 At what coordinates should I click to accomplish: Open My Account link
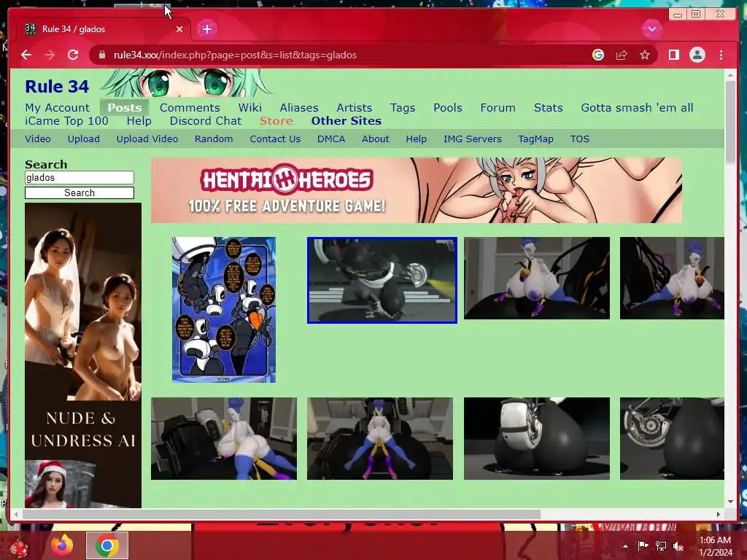[x=57, y=108]
